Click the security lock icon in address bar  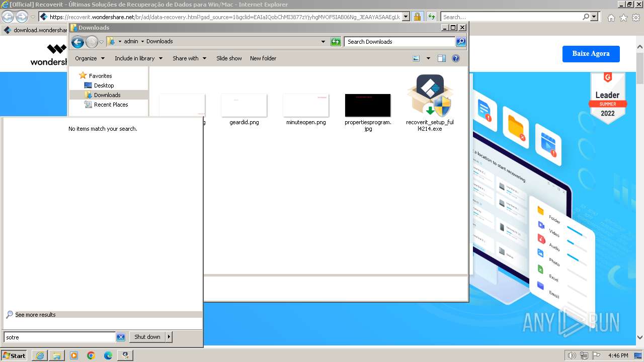[x=417, y=17]
